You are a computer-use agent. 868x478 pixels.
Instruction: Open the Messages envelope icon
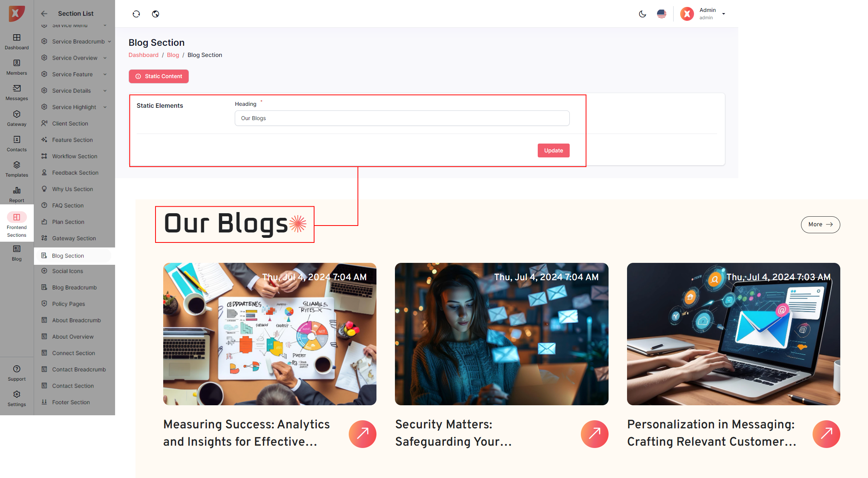[x=17, y=89]
